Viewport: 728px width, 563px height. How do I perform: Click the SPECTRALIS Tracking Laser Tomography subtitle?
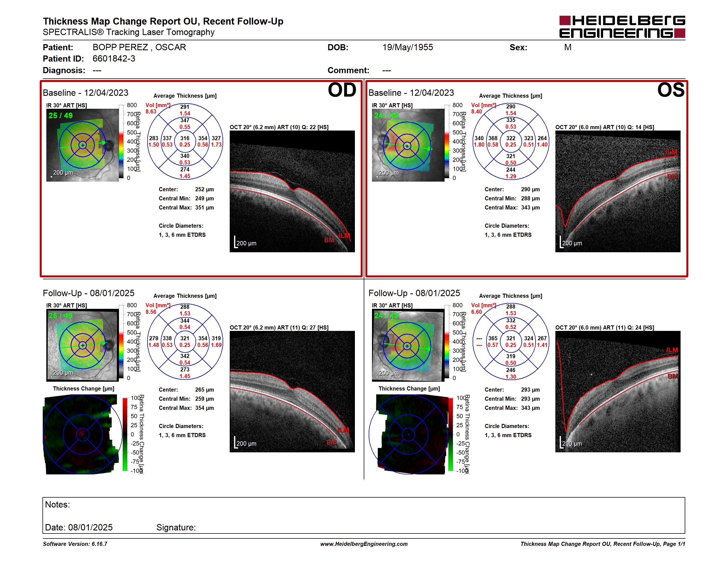point(128,32)
